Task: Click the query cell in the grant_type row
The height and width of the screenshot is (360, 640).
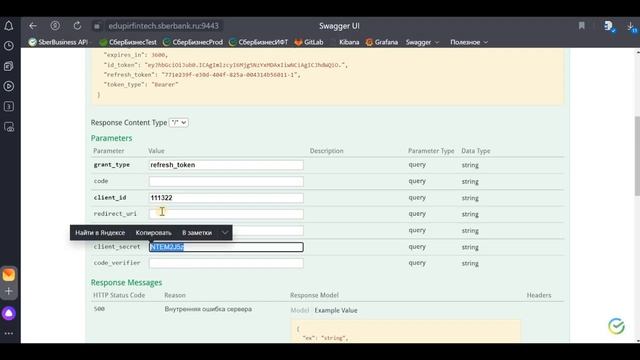Action: click(417, 164)
